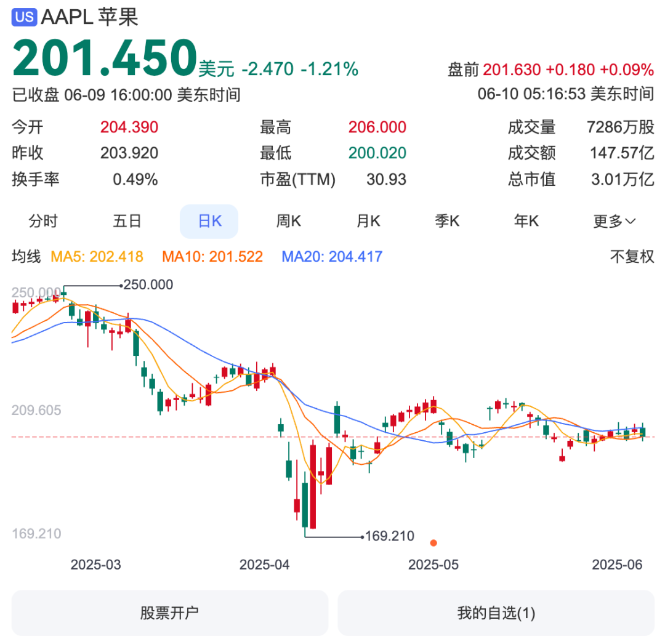Open the 月K monthly chart
This screenshot has height=644, width=665.
(x=368, y=221)
